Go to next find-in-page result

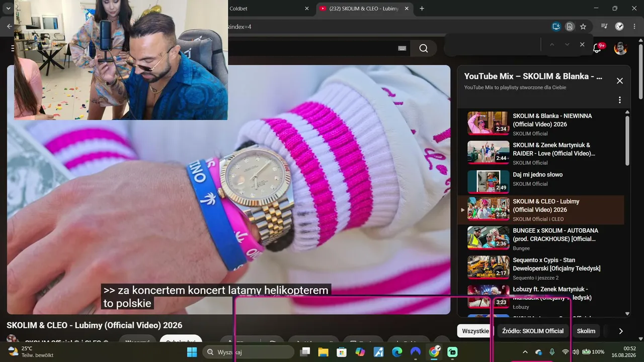click(567, 45)
